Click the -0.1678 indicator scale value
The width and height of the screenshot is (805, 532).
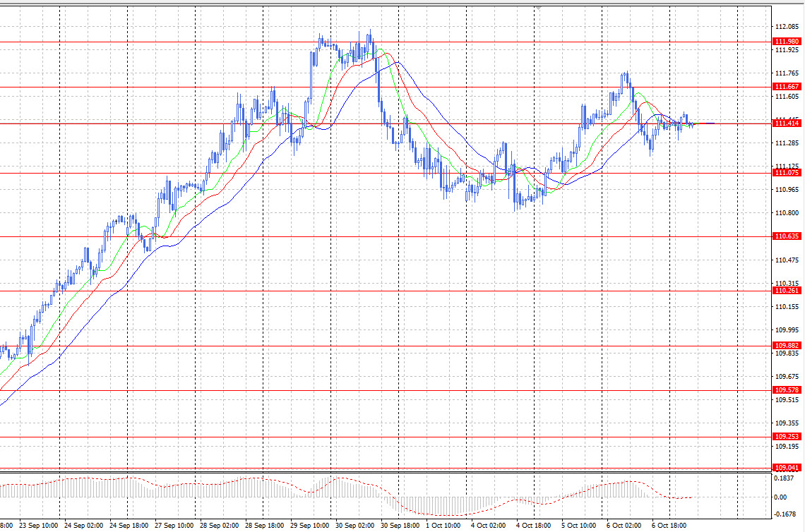click(x=785, y=514)
